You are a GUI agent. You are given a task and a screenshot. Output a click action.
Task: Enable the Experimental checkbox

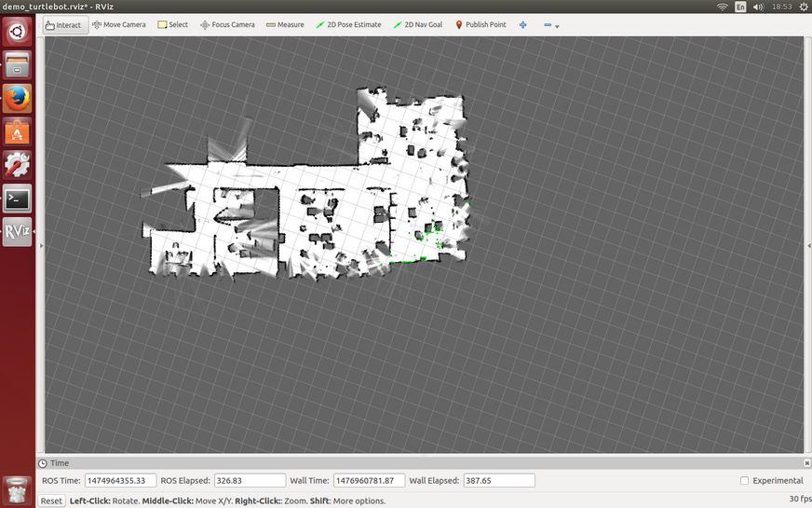(x=744, y=481)
